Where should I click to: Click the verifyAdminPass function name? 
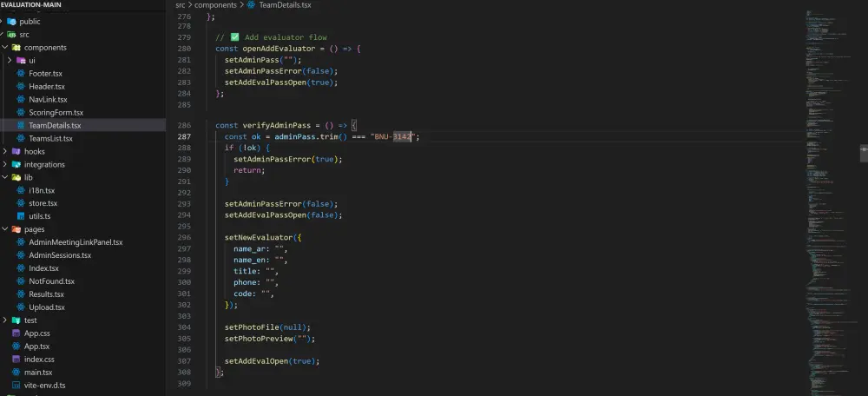(277, 126)
